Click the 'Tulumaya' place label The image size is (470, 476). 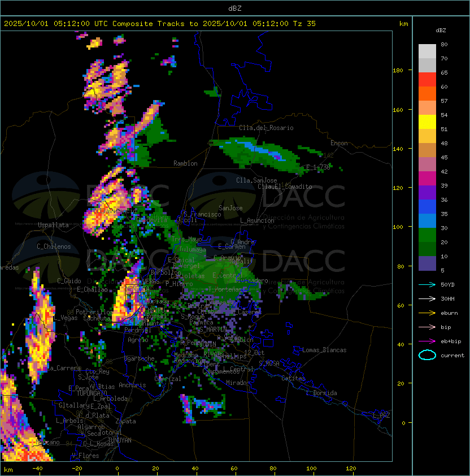click(x=193, y=249)
